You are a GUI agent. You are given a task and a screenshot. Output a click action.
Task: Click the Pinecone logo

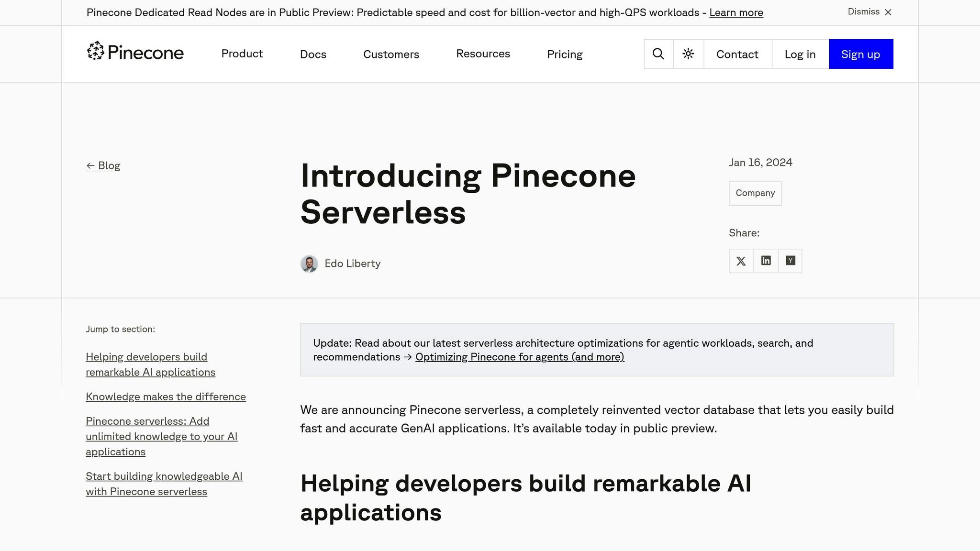[135, 51]
